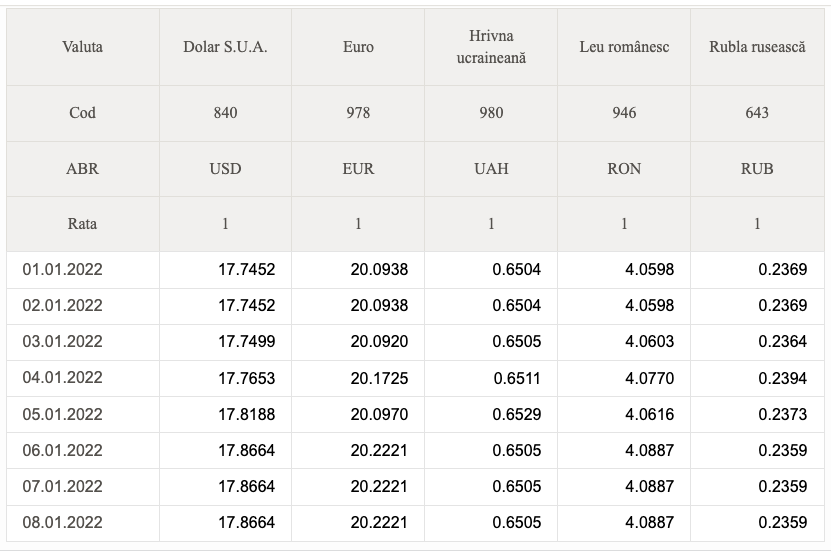Select the UAH abbreviation cell
This screenshot has height=551, width=831.
coord(491,168)
